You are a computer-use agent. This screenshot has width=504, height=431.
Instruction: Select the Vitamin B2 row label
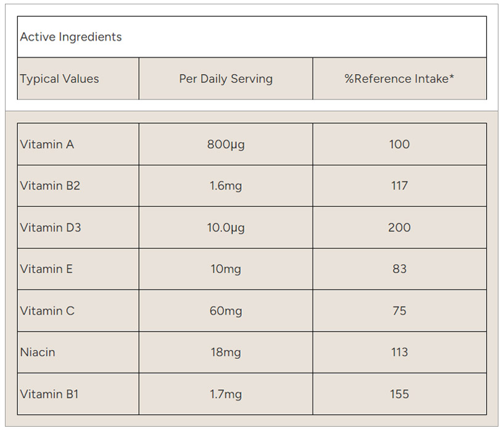(50, 186)
